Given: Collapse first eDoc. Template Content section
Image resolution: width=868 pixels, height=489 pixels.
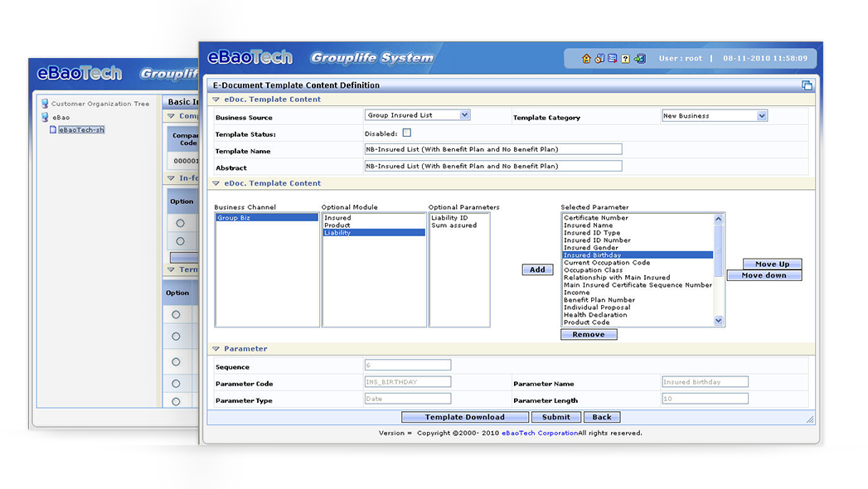Looking at the screenshot, I should tap(216, 99).
